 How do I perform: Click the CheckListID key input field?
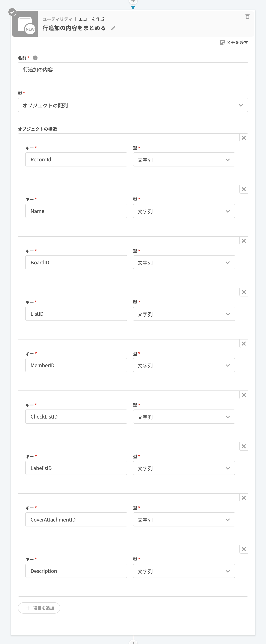click(x=76, y=417)
